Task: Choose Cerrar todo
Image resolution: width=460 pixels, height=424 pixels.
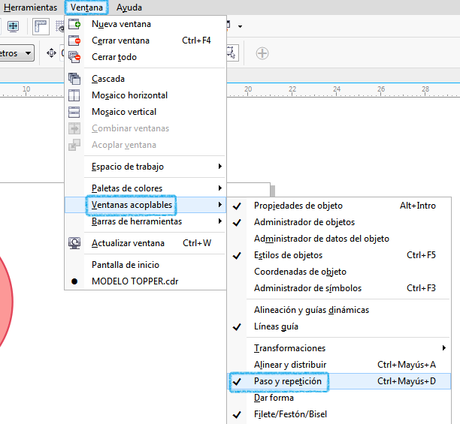Action: tap(145, 57)
